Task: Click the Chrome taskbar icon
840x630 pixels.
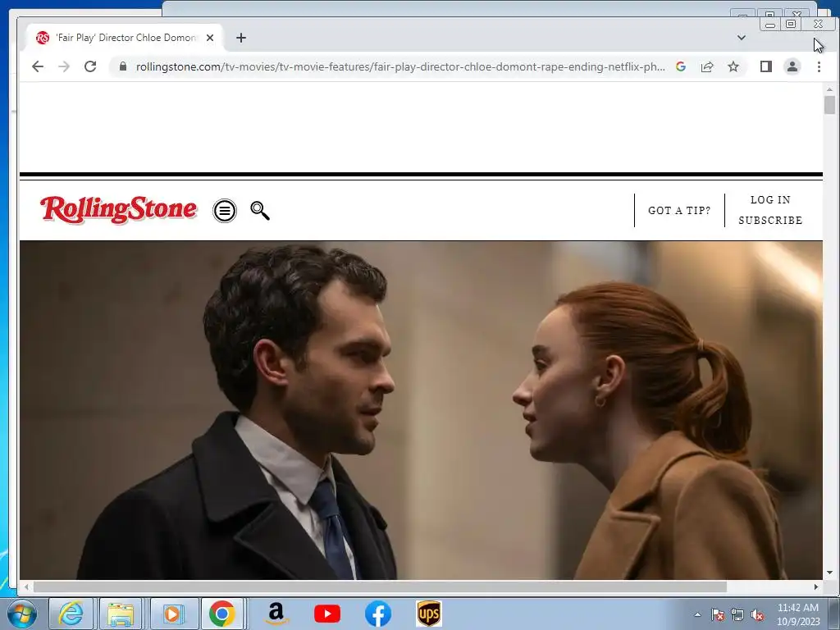Action: [x=221, y=614]
